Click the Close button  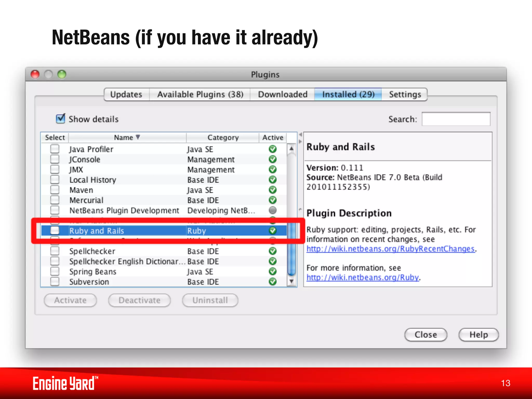click(x=426, y=335)
